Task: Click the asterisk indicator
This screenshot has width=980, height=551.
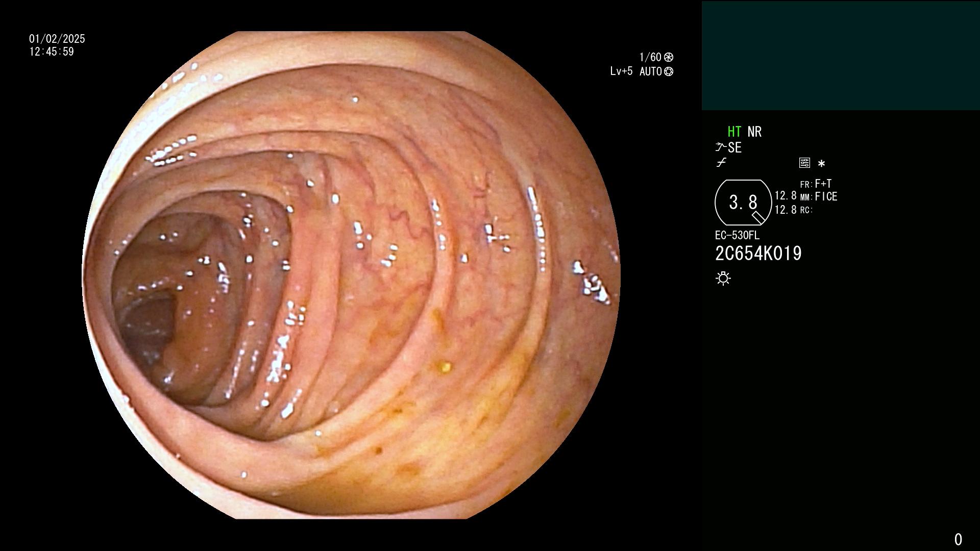Action: tap(821, 163)
